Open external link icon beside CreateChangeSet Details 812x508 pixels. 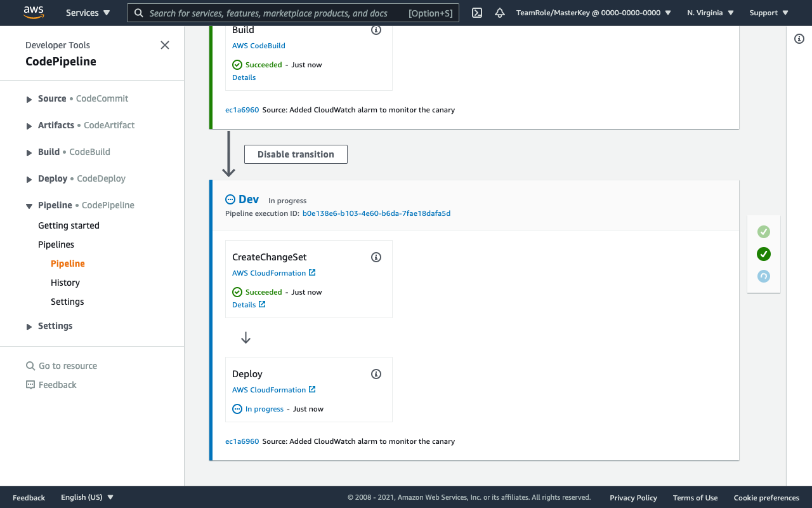click(262, 304)
